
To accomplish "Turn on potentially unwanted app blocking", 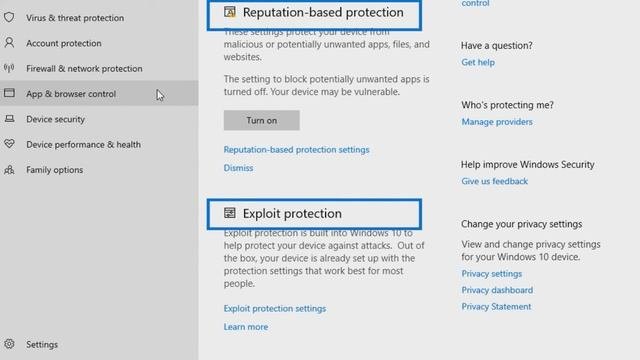I will point(262,120).
